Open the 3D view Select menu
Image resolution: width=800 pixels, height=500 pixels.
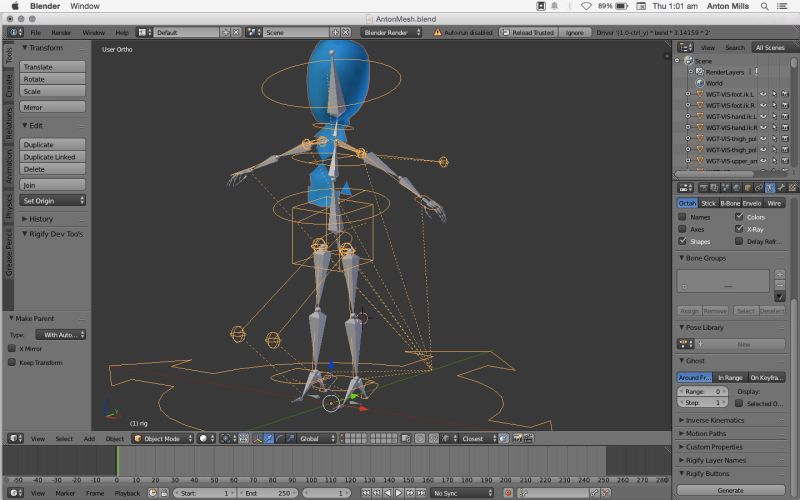point(64,438)
